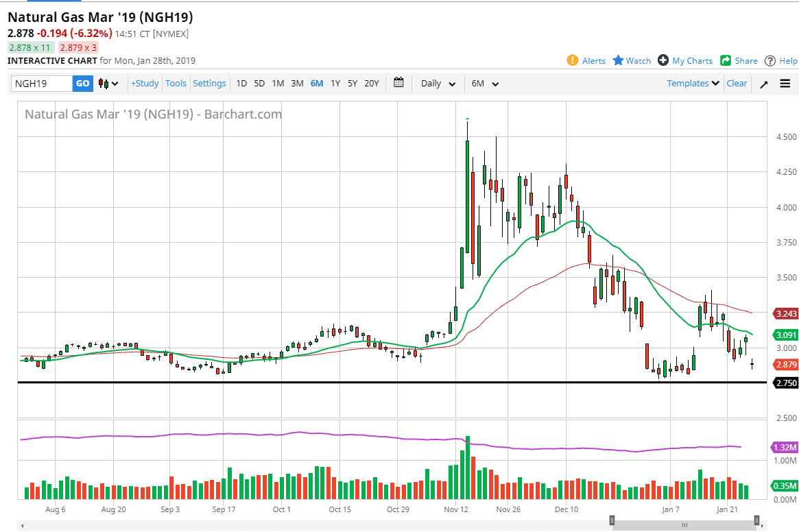The image size is (799, 532).
Task: Click the Watch star icon
Action: (x=618, y=60)
